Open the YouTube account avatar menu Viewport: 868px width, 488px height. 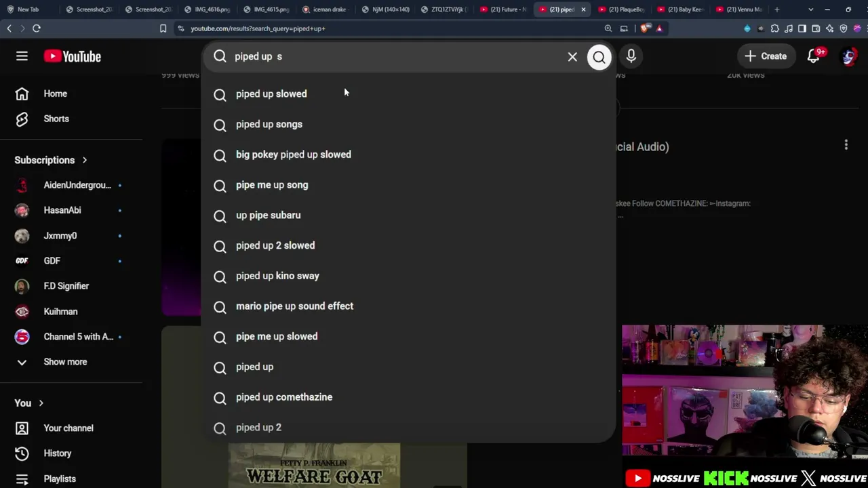click(848, 56)
